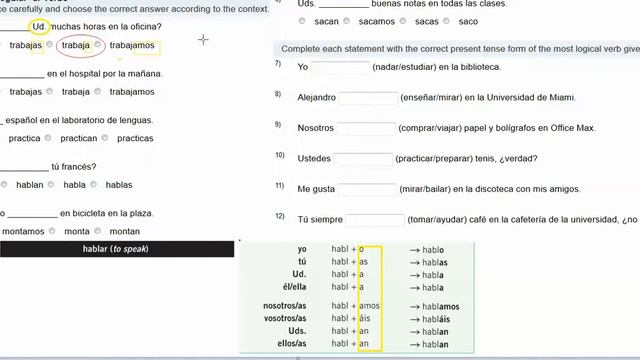Select the 'sacamos' radio option
640x360 pixels.
[x=347, y=21]
